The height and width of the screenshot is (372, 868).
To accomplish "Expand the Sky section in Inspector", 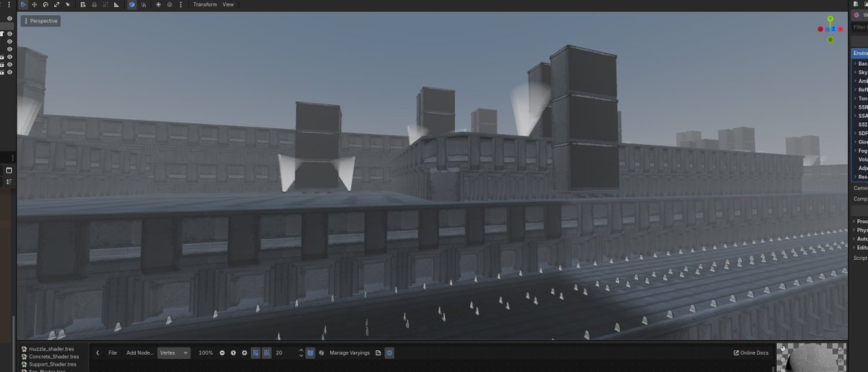I will pyautogui.click(x=861, y=72).
